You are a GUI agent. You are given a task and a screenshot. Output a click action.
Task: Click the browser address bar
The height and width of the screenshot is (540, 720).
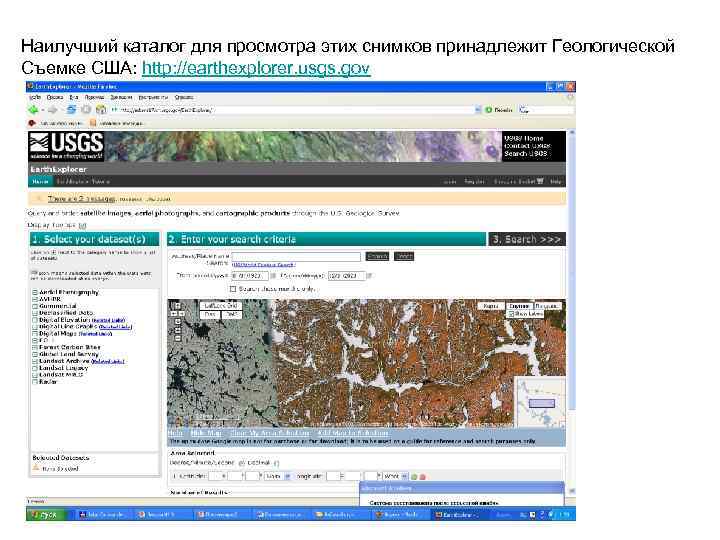click(x=294, y=110)
